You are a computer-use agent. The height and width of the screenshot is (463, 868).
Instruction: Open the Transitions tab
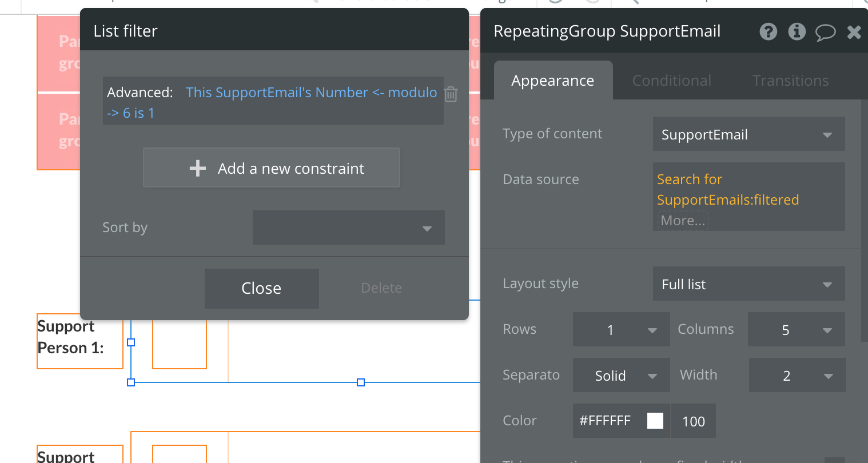(790, 81)
